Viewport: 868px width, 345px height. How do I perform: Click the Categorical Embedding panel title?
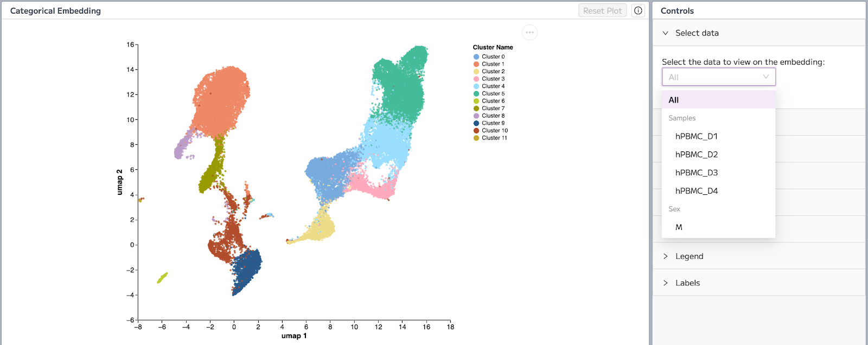click(55, 11)
